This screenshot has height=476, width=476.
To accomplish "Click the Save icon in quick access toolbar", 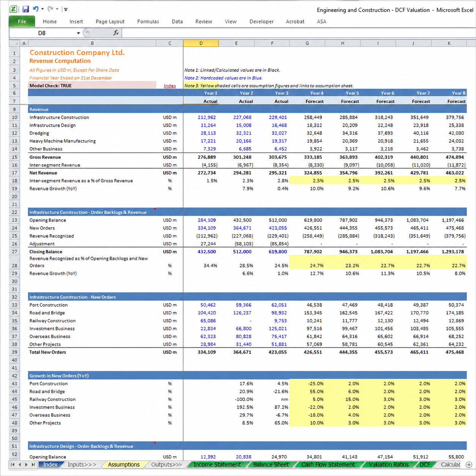I will (x=25, y=9).
